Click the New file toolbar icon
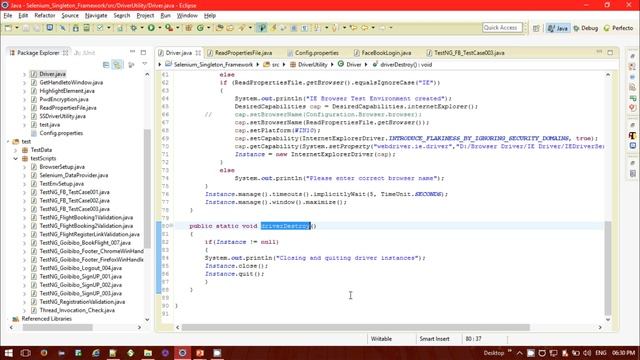This screenshot has width=640, height=360. pyautogui.click(x=8, y=28)
